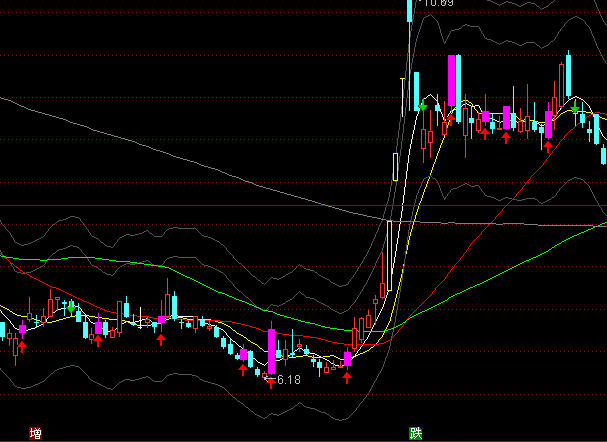Click the 10.69 high price label
The height and width of the screenshot is (442, 607).
point(438,3)
